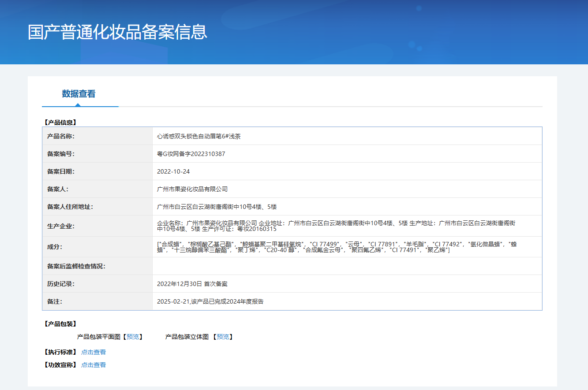588x390 pixels.
Task: Select 备案人 value 广州市果姿化妆品有限公司
Action: [x=192, y=189]
